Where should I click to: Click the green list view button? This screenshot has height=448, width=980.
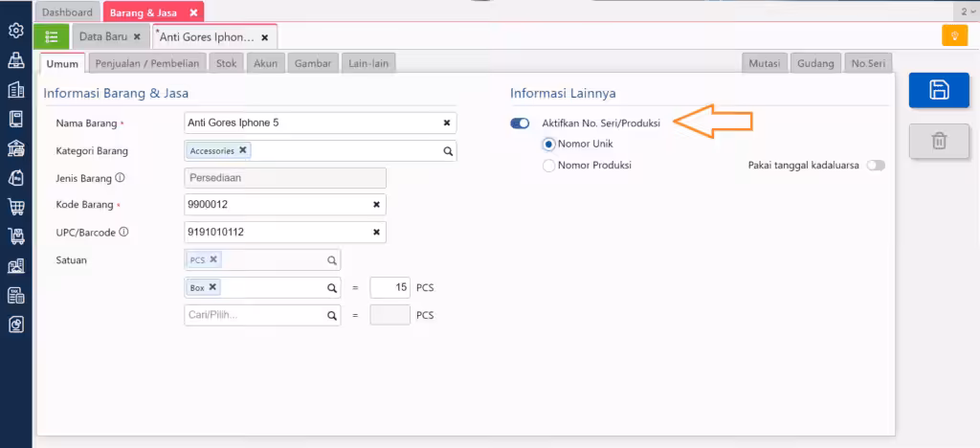[x=52, y=37]
